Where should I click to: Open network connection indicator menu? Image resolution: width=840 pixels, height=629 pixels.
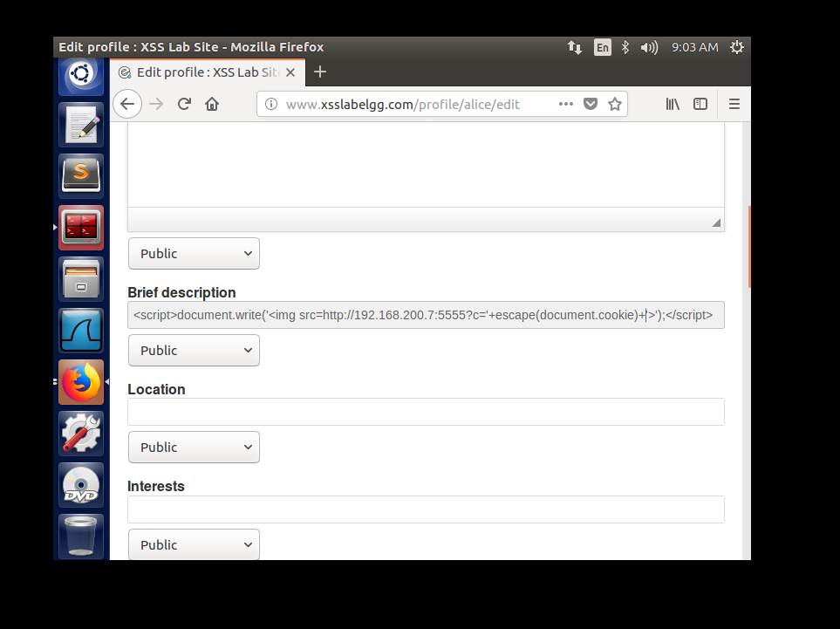pyautogui.click(x=575, y=47)
